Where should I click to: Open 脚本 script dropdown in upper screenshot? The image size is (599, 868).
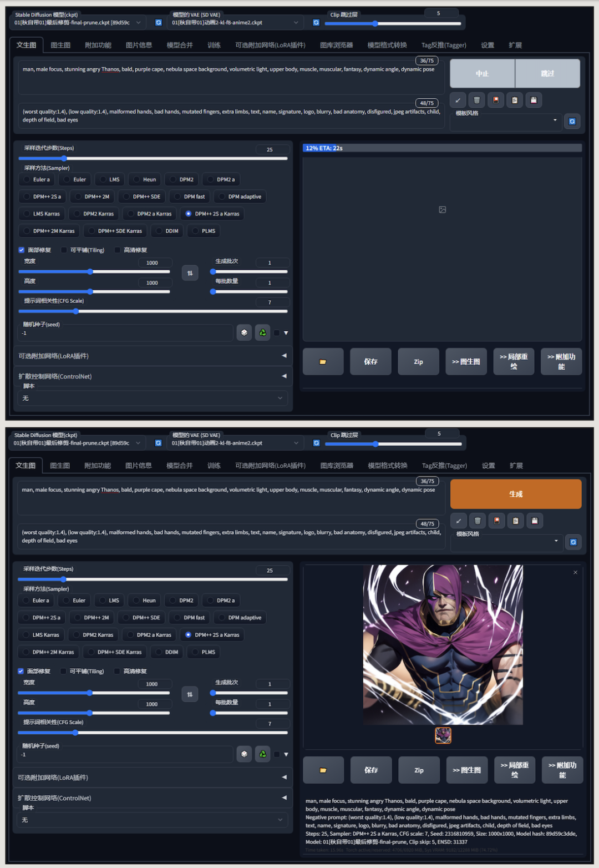coord(153,398)
